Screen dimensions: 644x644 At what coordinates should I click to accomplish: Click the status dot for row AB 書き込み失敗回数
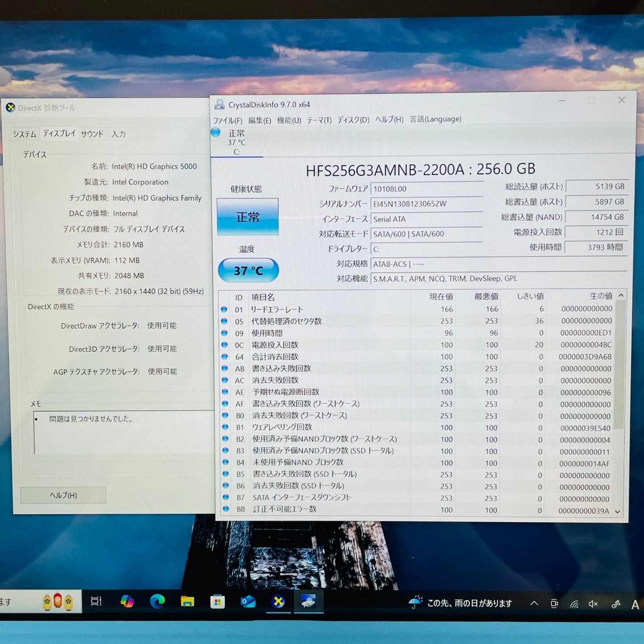(225, 368)
